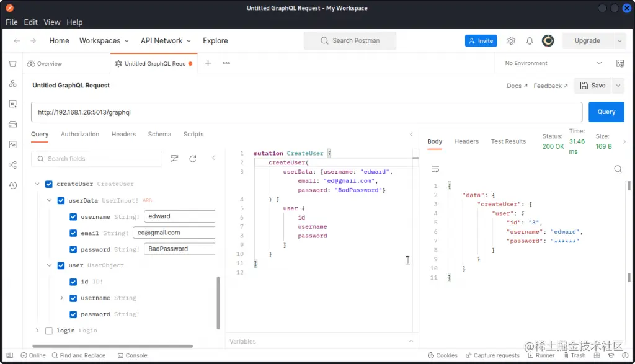This screenshot has height=364, width=635.
Task: Uncheck the createUser mutation checkbox
Action: tap(48, 184)
